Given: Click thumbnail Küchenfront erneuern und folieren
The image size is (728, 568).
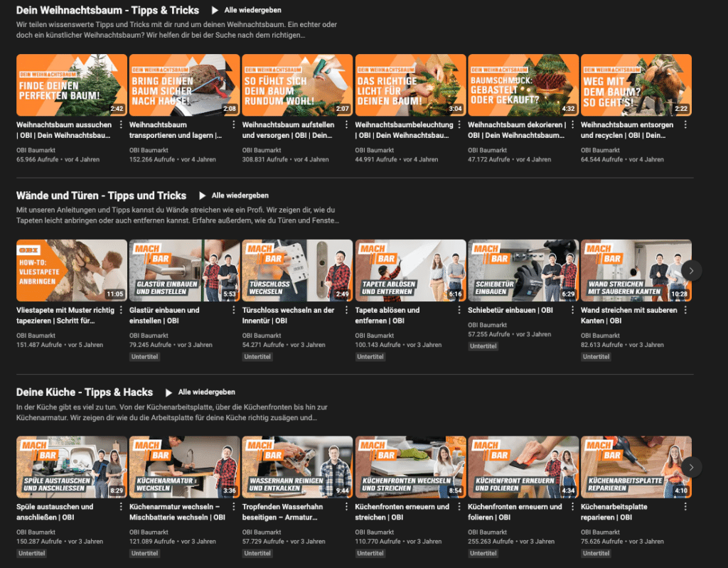Looking at the screenshot, I should (x=523, y=467).
